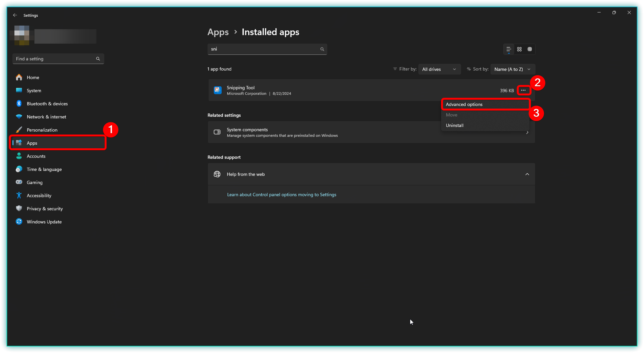The height and width of the screenshot is (353, 644).
Task: Select Uninstall from the context menu
Action: pos(454,125)
